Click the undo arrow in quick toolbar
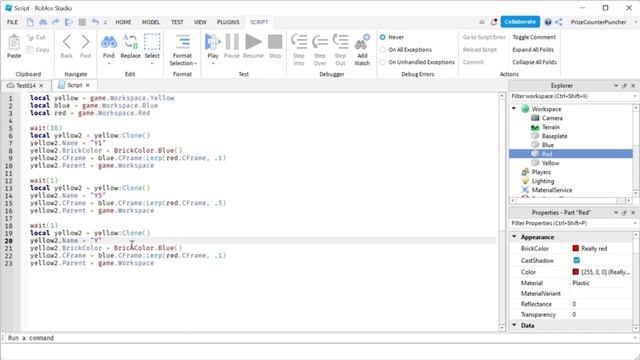This screenshot has height=360, width=640. pyautogui.click(x=95, y=22)
